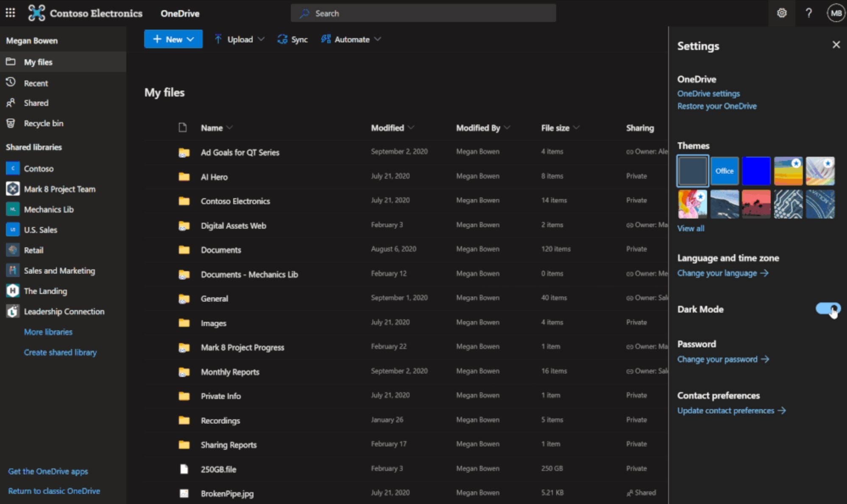Click the file type column header icon
Image resolution: width=847 pixels, height=504 pixels.
(183, 127)
